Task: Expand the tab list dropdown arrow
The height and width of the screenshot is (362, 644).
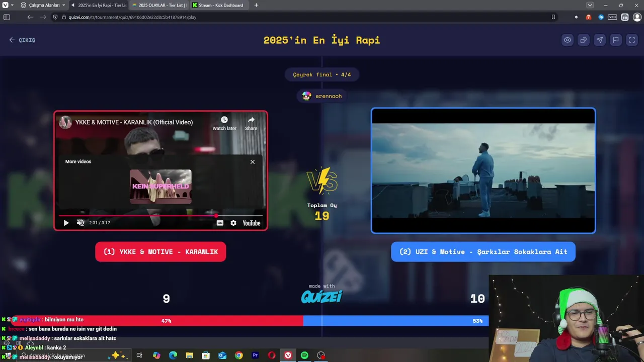Action: [590, 5]
